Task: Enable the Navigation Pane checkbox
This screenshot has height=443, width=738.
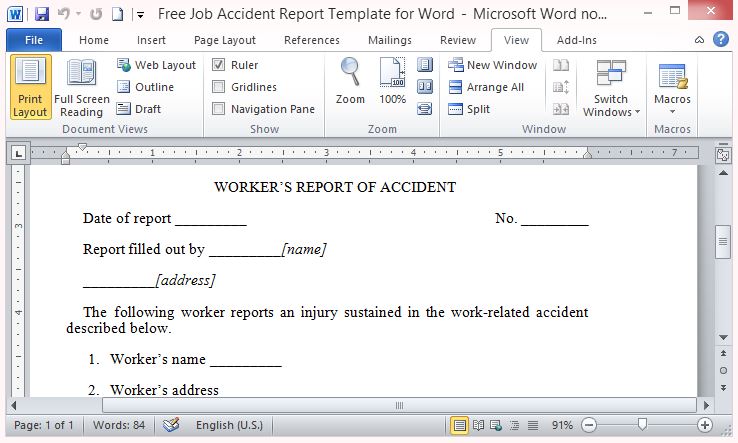Action: [x=218, y=109]
